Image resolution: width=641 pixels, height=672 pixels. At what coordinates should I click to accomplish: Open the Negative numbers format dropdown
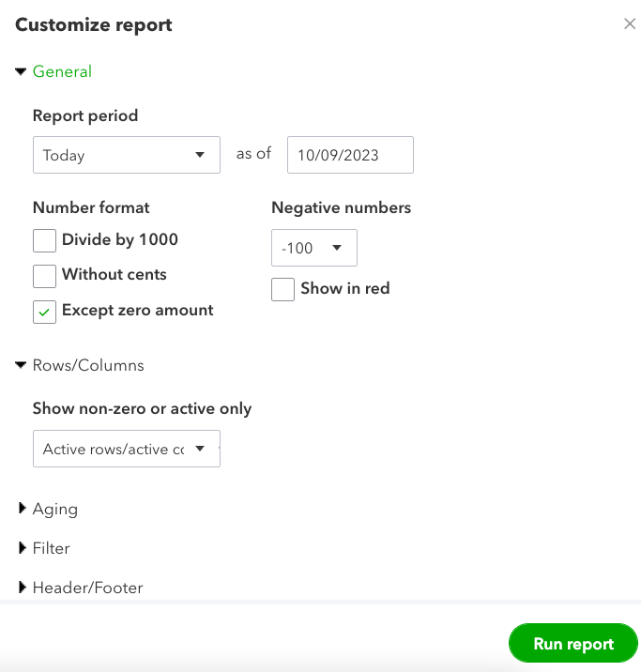point(313,248)
